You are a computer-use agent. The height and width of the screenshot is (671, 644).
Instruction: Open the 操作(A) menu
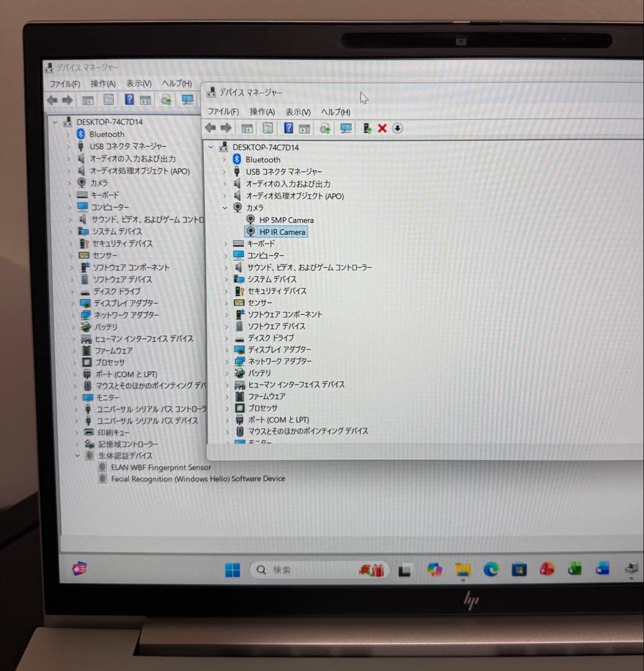click(261, 112)
